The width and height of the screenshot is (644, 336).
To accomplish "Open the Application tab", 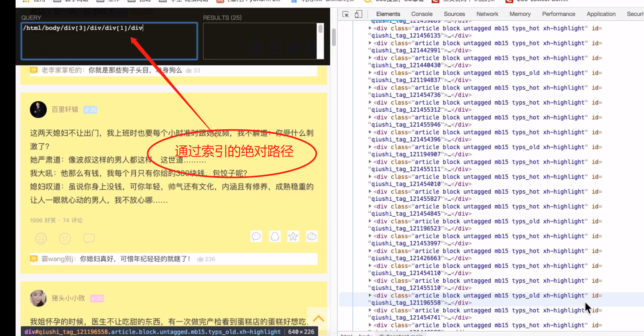I will 601,14.
